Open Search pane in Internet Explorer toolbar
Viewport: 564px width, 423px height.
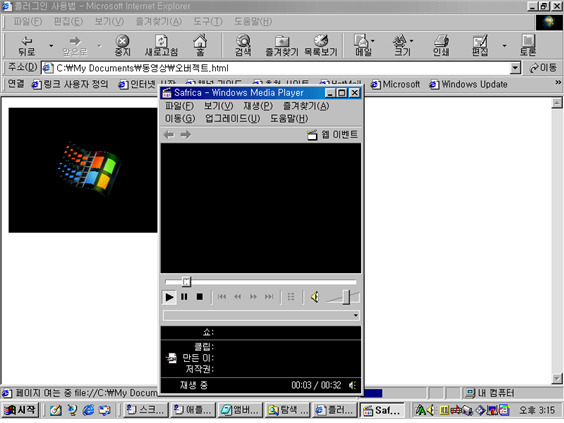click(243, 45)
